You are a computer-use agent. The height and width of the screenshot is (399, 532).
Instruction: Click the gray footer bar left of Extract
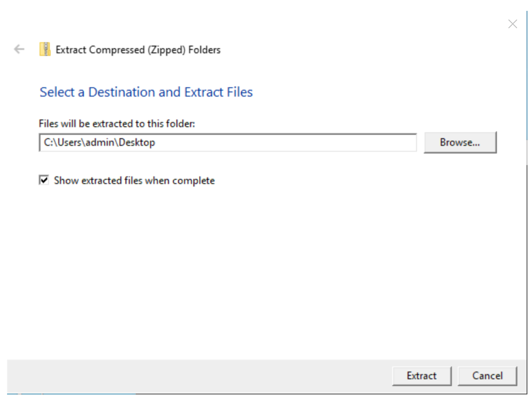pos(190,376)
